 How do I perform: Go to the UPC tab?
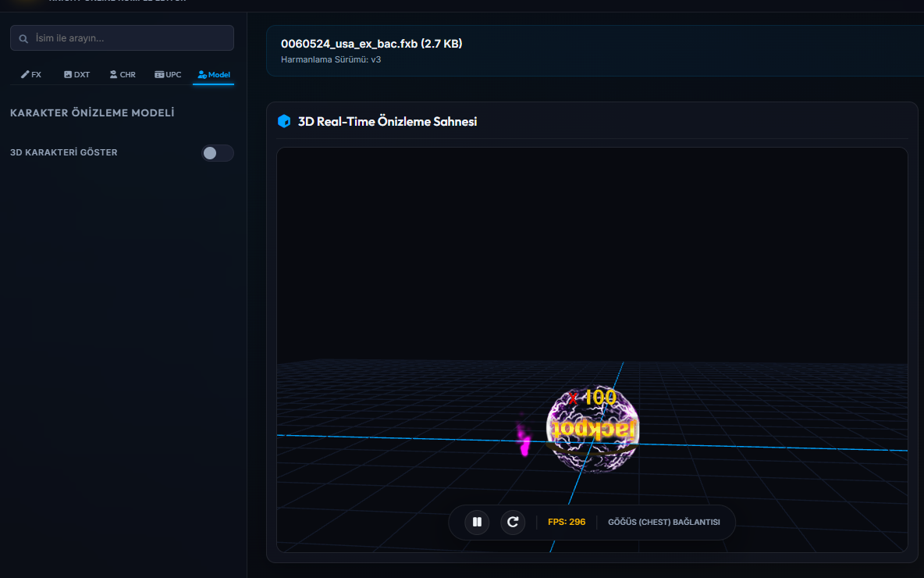point(168,74)
